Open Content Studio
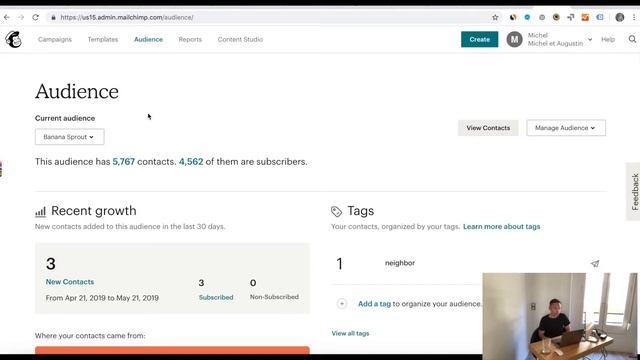 click(240, 39)
